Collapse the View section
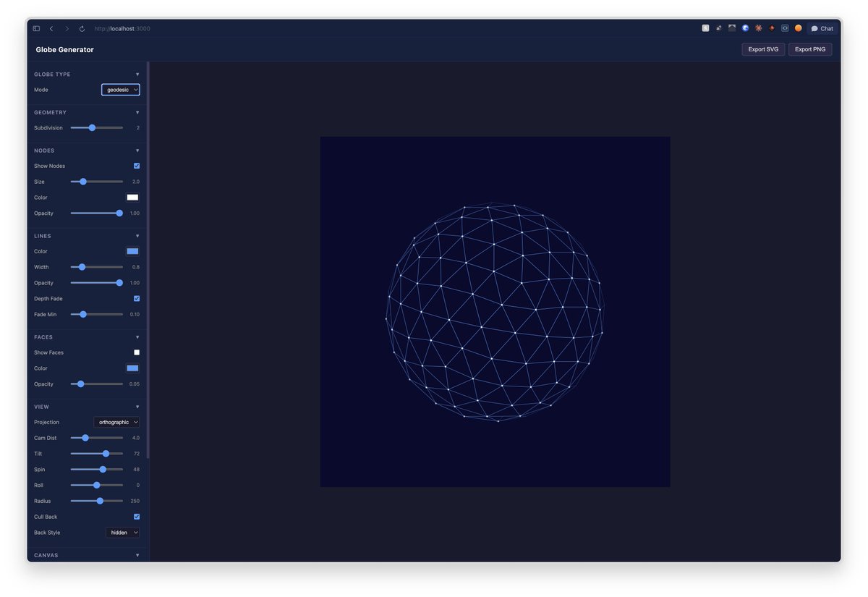868x597 pixels. [x=137, y=407]
